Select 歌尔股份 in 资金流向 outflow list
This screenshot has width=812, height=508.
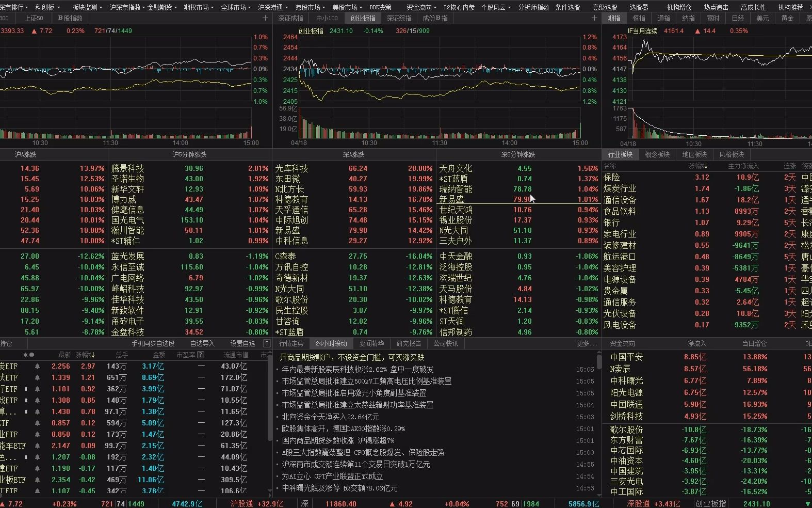[626, 430]
